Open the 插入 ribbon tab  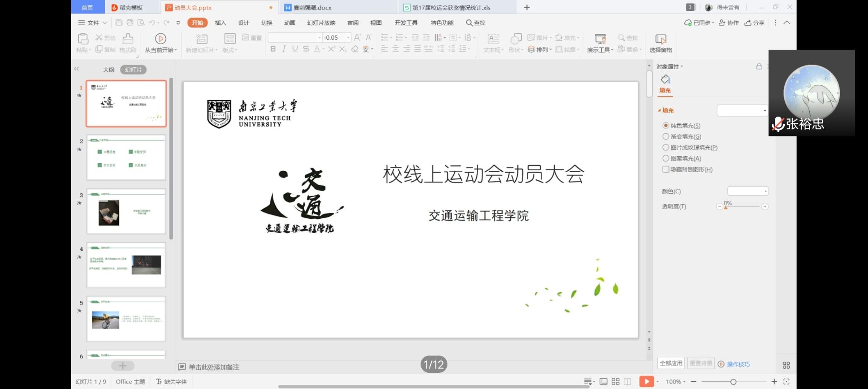click(x=220, y=23)
